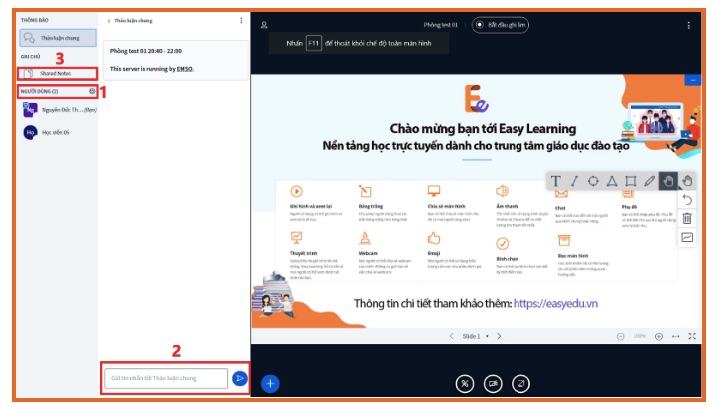Toggle webcam sharing button
This screenshot has height=407, width=712.
(493, 384)
